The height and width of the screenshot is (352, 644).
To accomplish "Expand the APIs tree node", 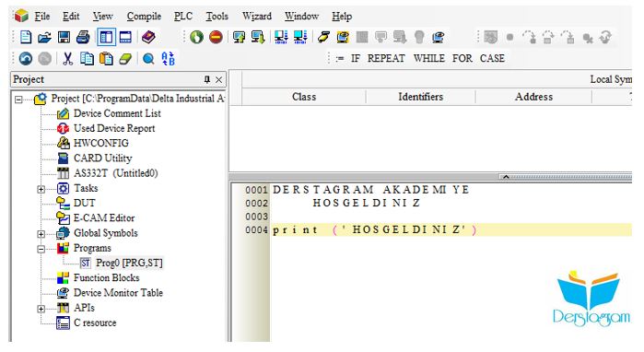I will (x=41, y=309).
